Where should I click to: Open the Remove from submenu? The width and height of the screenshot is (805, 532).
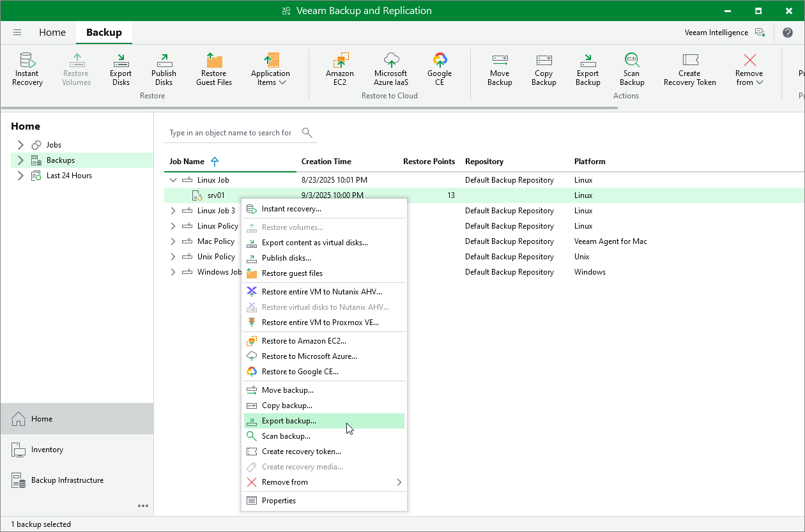click(325, 482)
